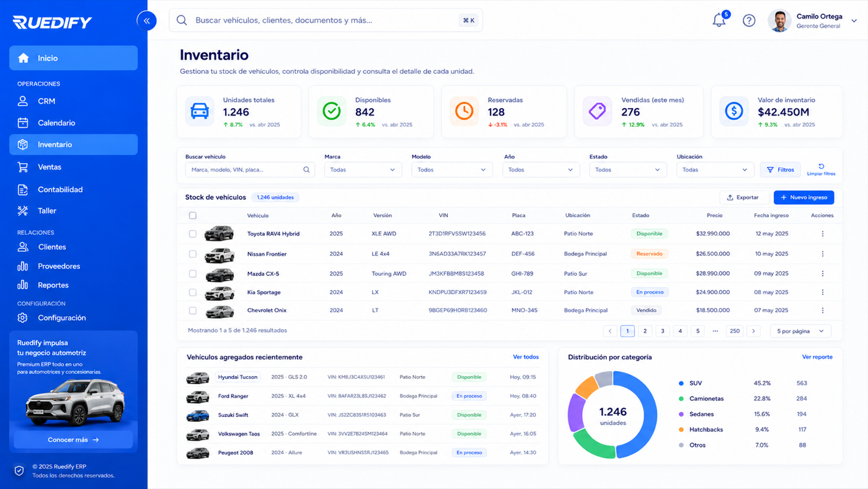Click the Reservadas clock icon
The width and height of the screenshot is (868, 489).
click(x=464, y=111)
